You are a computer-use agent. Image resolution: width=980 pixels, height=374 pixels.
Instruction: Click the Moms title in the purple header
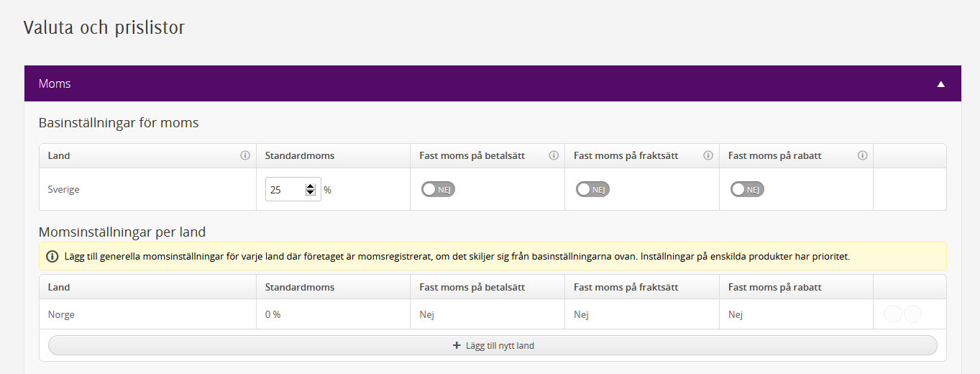coord(55,83)
